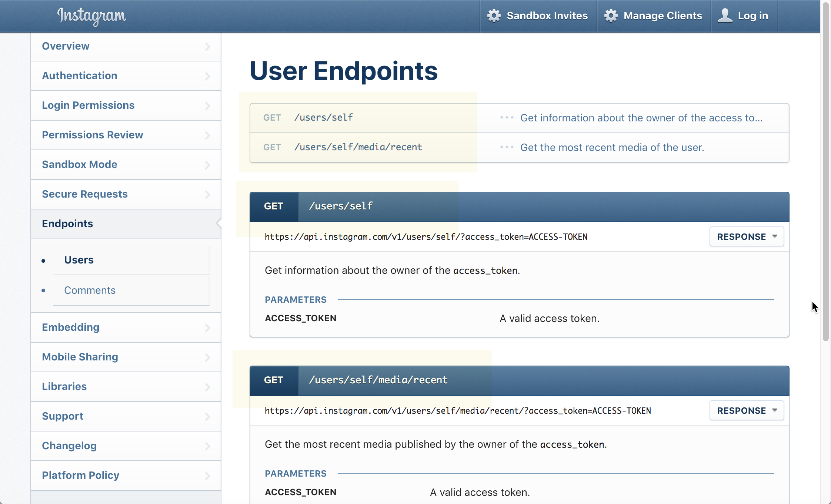The height and width of the screenshot is (504, 831).
Task: Open the Overview sidebar section
Action: (x=126, y=46)
